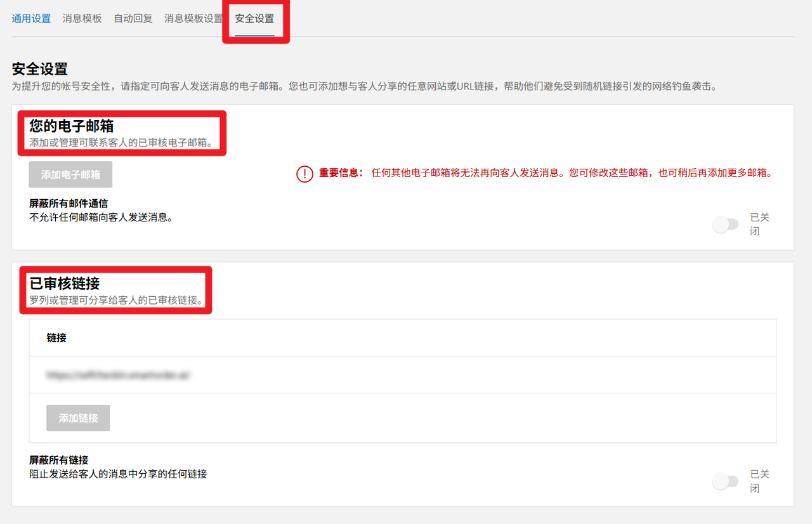Click the blurred approved URL row
The height and width of the screenshot is (524, 812).
pyautogui.click(x=119, y=375)
